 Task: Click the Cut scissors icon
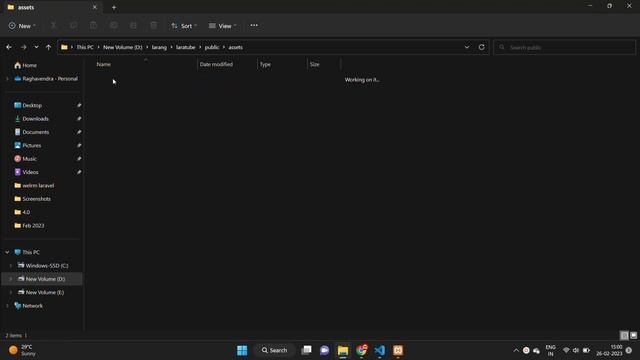click(x=53, y=26)
